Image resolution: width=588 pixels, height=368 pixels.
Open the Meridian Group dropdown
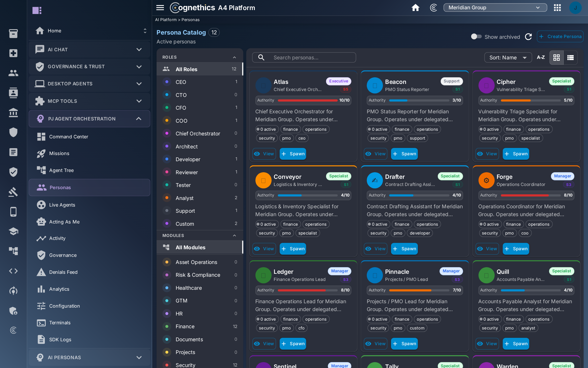pyautogui.click(x=495, y=8)
